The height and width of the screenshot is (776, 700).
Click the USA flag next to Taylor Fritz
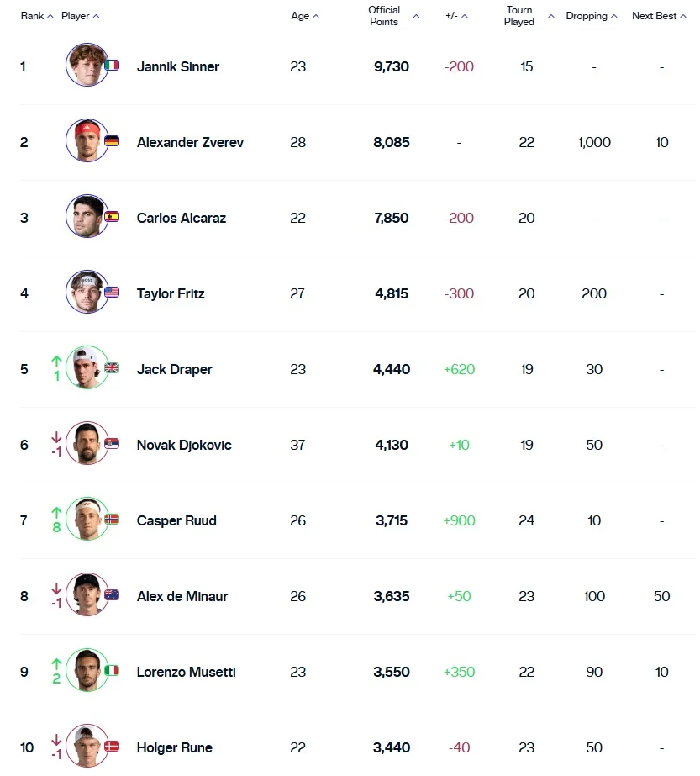click(112, 292)
